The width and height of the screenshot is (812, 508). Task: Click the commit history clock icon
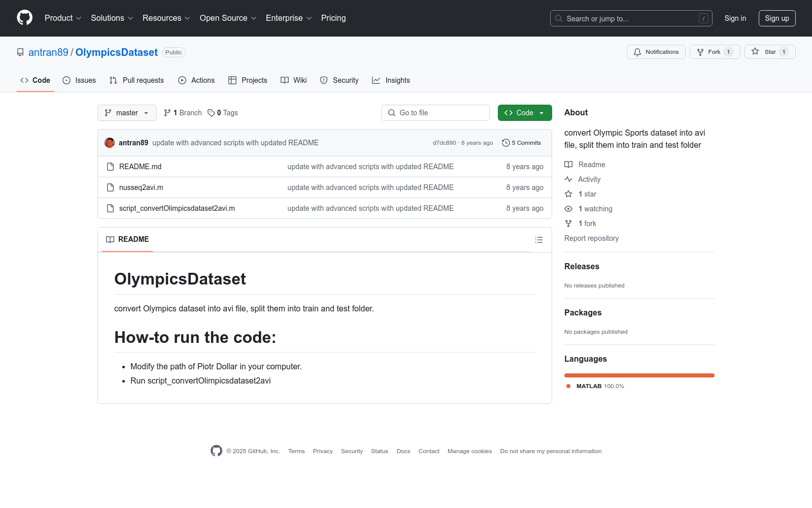coord(505,143)
